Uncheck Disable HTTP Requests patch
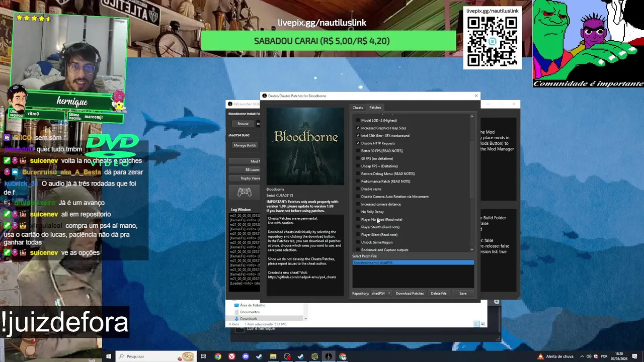This screenshot has height=362, width=644. click(358, 143)
